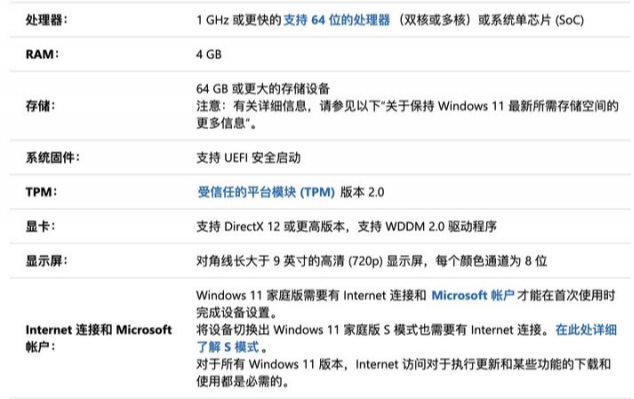Click the 使用都是必需的 text line

click(243, 381)
